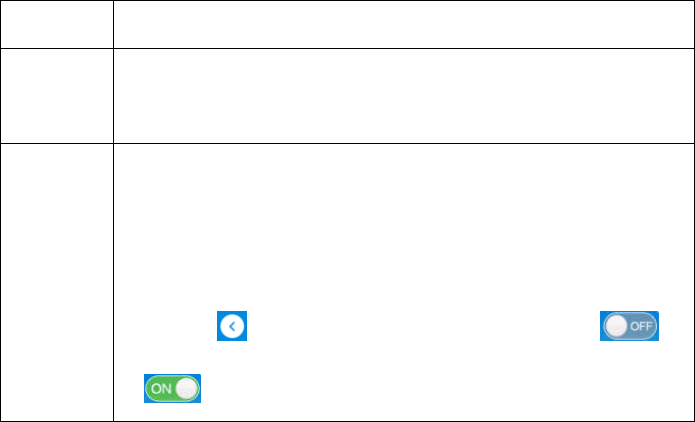Flip the green toggle switch

coord(172,388)
